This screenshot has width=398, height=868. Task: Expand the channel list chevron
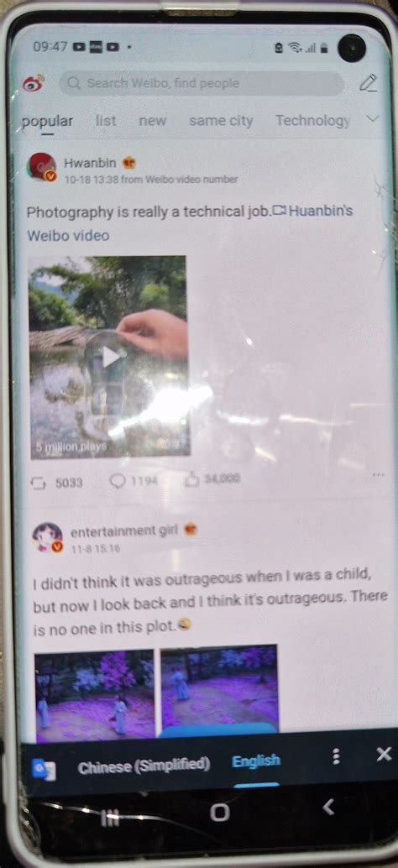click(x=373, y=118)
